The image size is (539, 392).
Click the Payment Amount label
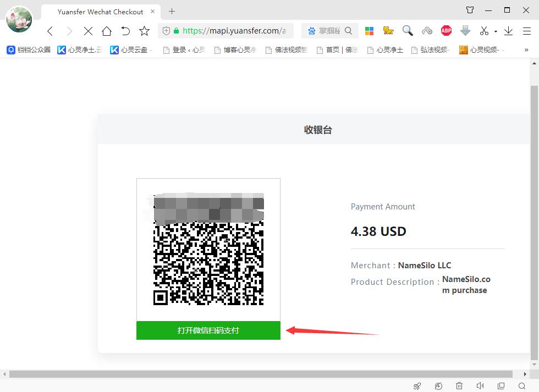[x=383, y=207]
